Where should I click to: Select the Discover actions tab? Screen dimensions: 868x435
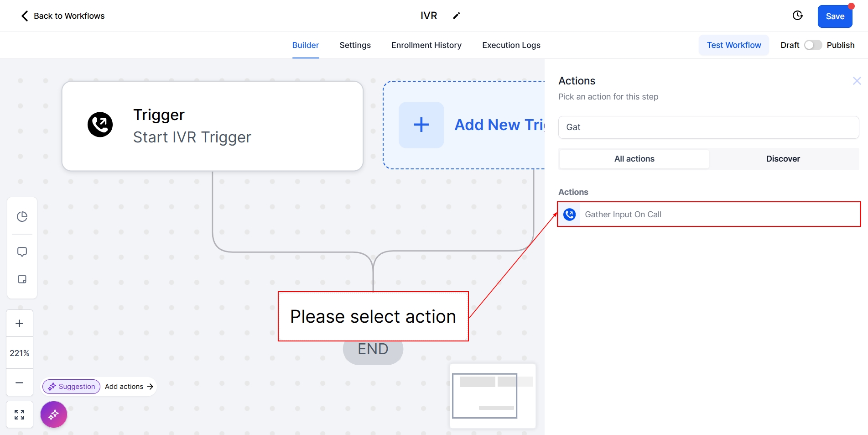click(783, 159)
